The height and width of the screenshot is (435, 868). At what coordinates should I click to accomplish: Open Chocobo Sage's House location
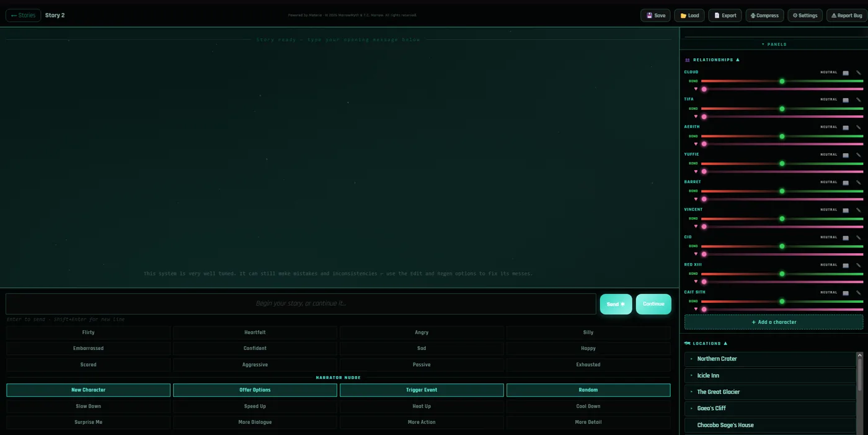point(770,425)
